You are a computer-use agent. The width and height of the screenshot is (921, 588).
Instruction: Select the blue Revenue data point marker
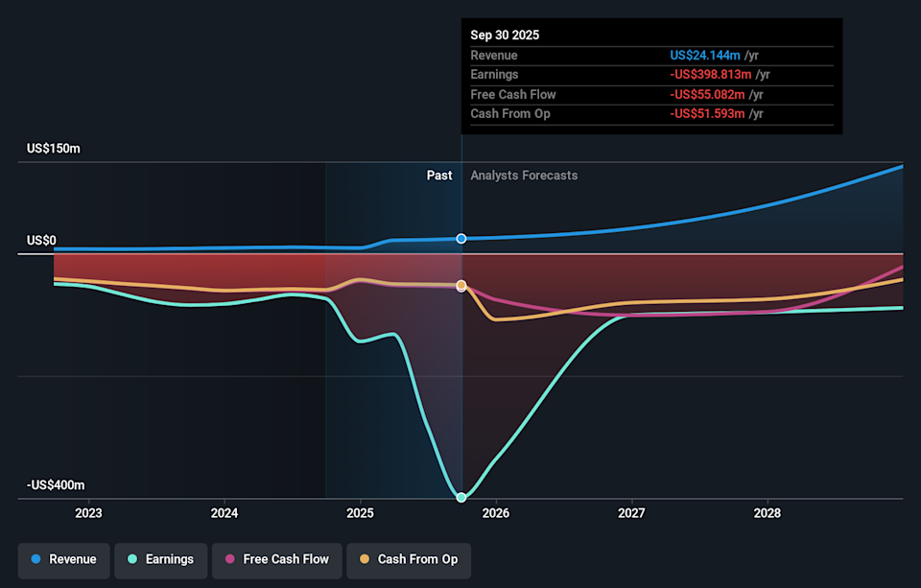click(x=461, y=238)
